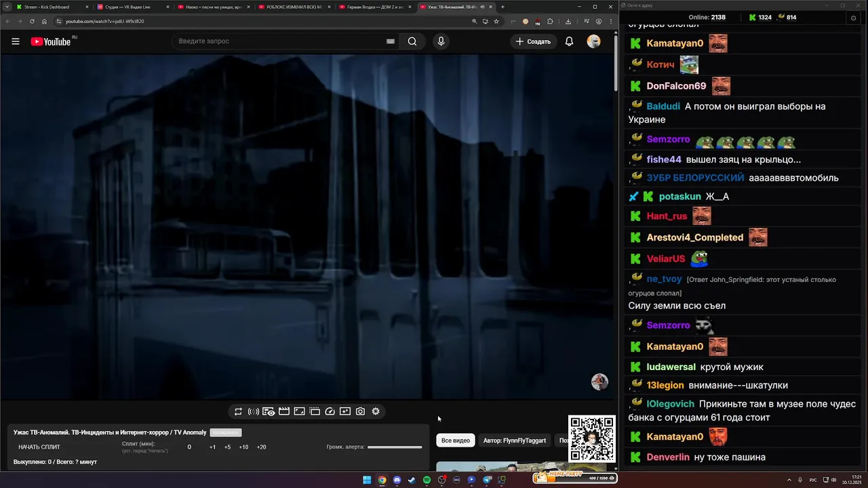Switch to Герман Ягодка — ДОМ 2 tab
Screen dimensions: 868x488
coord(374,7)
